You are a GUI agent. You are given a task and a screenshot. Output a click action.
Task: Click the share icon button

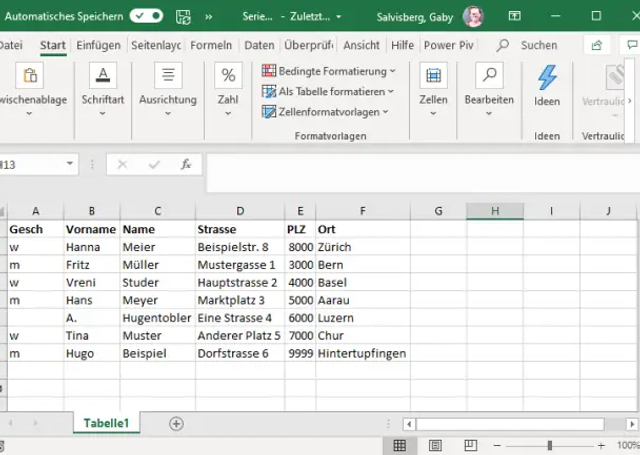pos(597,45)
